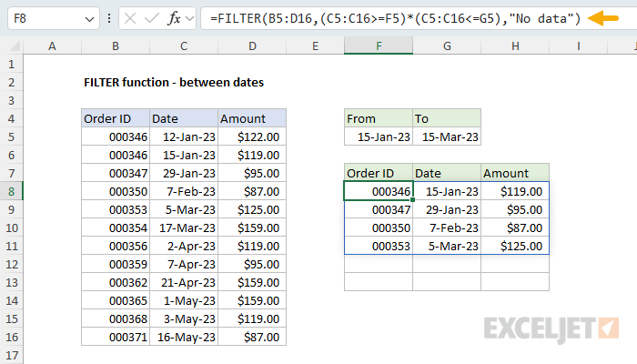
Task: Select the Amount header in source table
Action: (x=252, y=118)
